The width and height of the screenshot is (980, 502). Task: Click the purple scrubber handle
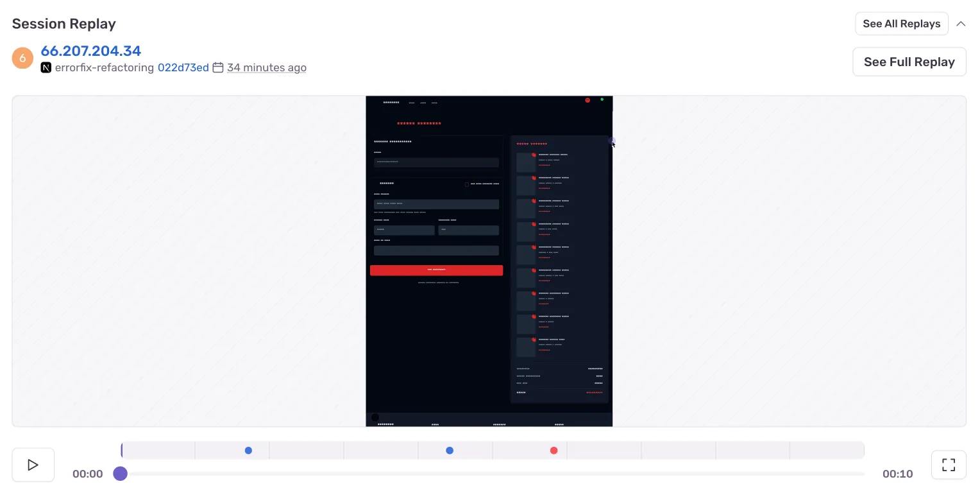pos(120,474)
